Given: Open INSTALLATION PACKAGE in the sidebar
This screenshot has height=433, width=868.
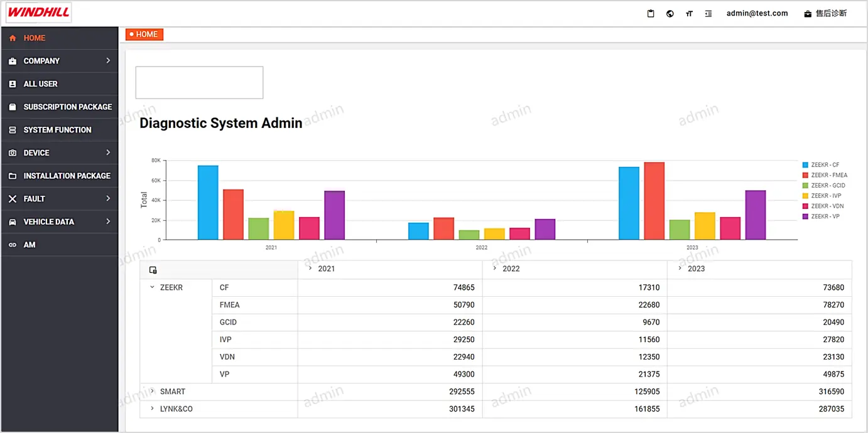Looking at the screenshot, I should 59,176.
